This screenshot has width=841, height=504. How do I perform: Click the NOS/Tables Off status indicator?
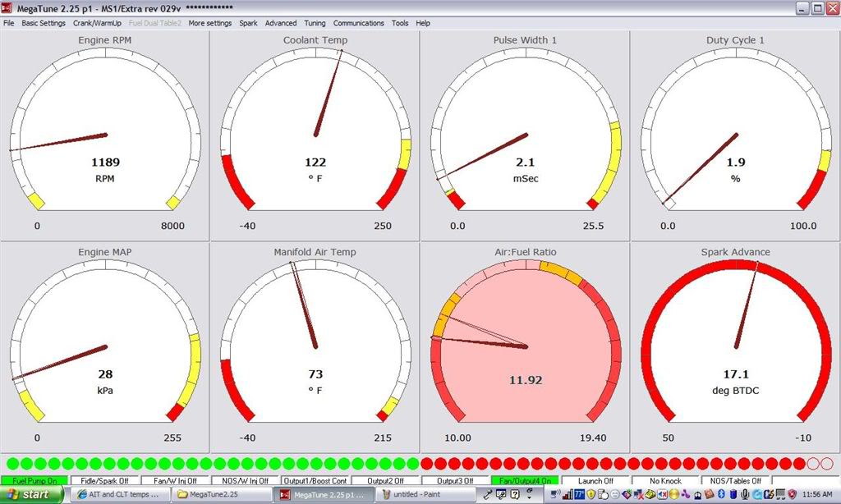point(735,480)
